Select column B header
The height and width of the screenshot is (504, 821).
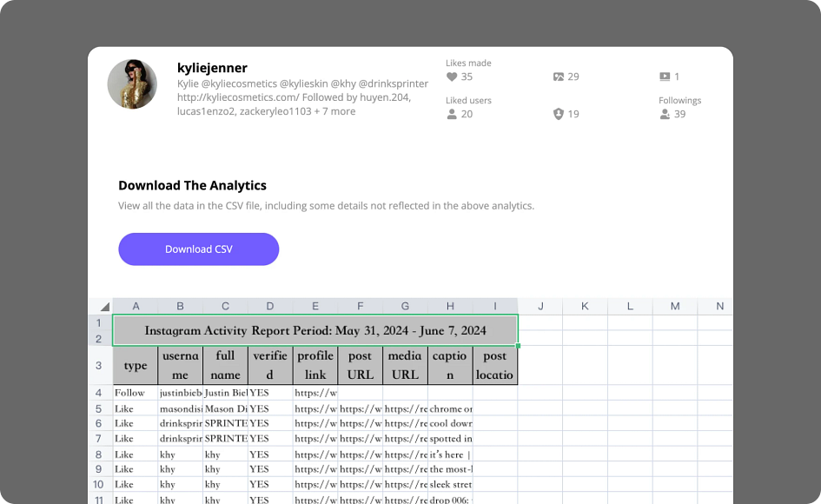[x=180, y=307]
